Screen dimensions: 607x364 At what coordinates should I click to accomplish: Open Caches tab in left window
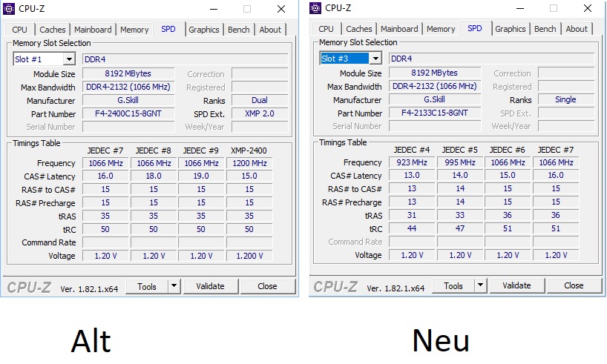52,30
